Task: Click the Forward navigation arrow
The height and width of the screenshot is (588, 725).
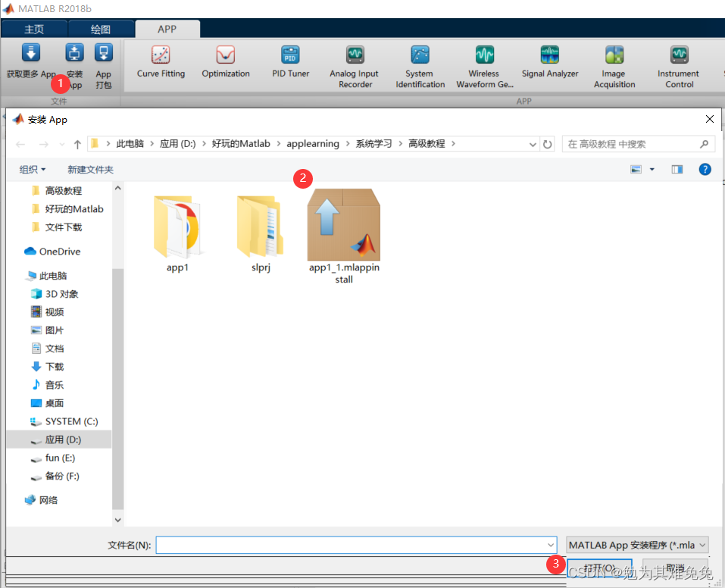Action: click(x=43, y=144)
